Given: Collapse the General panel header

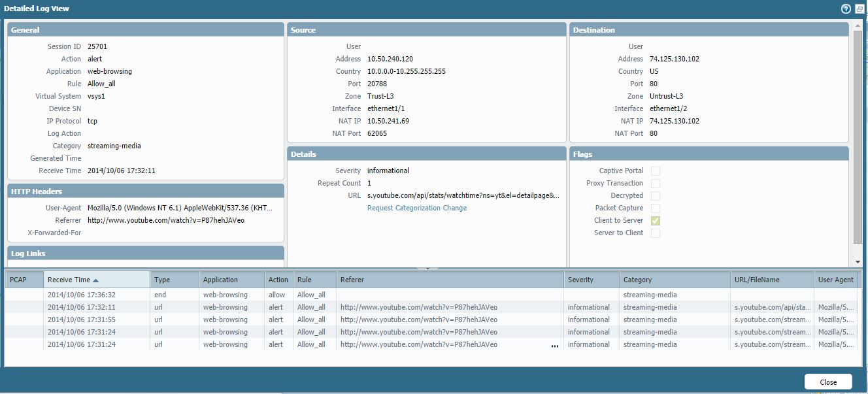Looking at the screenshot, I should [145, 30].
